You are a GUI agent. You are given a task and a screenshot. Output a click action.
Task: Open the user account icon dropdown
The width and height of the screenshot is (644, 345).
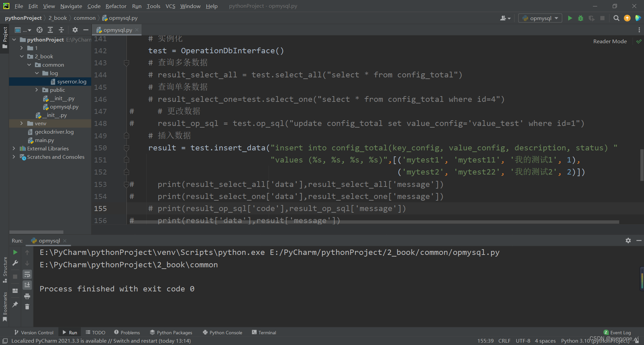505,18
